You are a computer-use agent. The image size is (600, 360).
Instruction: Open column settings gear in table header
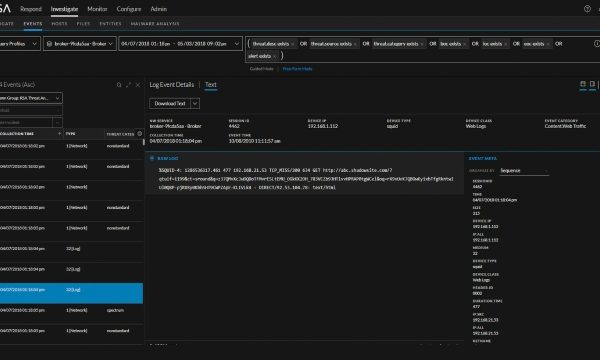click(140, 134)
